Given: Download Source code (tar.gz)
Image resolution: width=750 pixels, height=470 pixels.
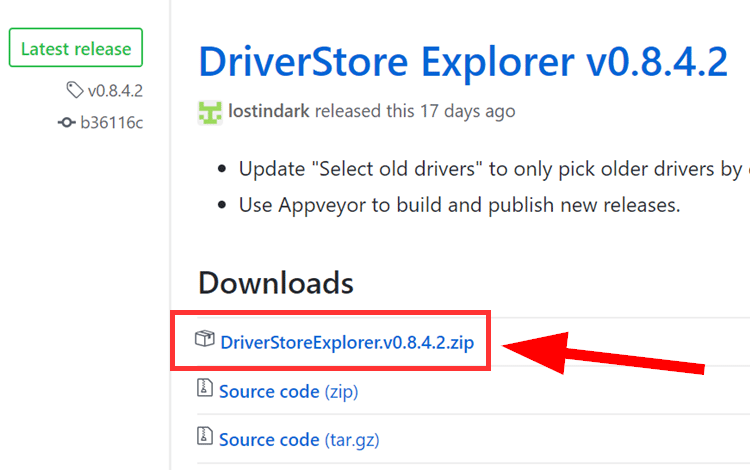Looking at the screenshot, I should pyautogui.click(x=299, y=440).
